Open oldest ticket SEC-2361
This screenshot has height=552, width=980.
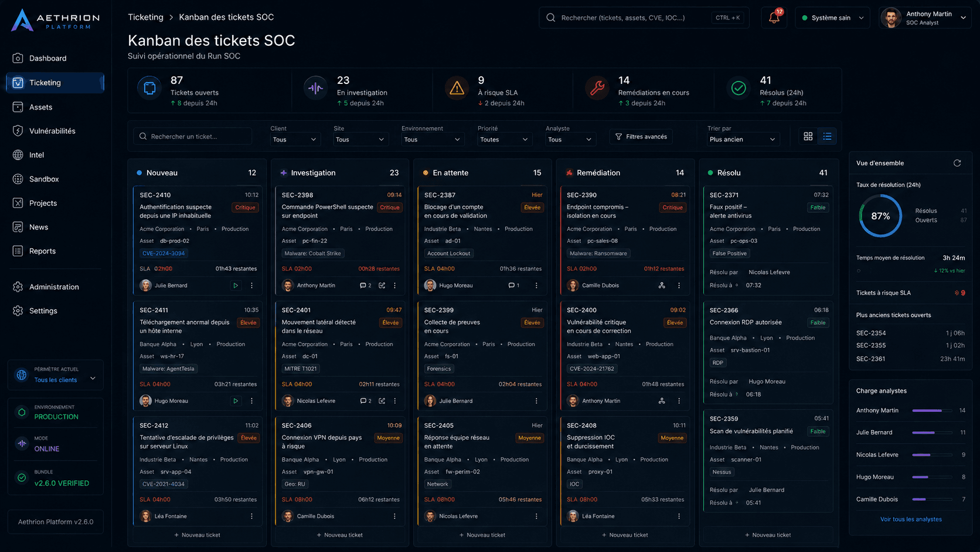(x=910, y=359)
